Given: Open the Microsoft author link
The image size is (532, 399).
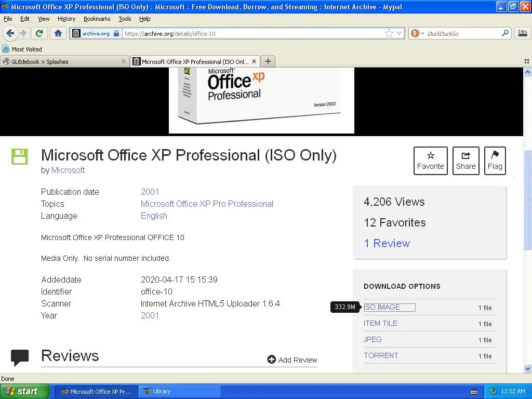Looking at the screenshot, I should tap(68, 170).
